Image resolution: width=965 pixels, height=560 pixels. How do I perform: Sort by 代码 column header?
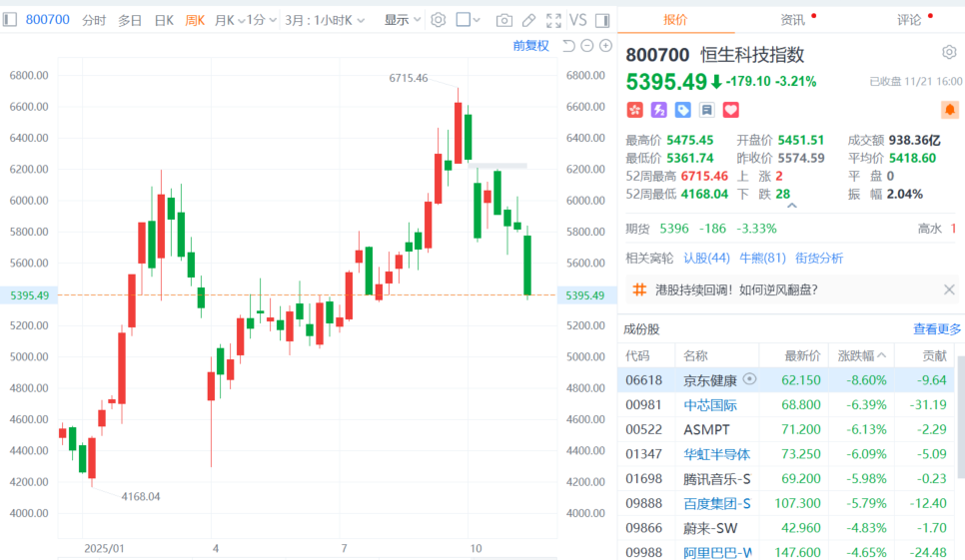click(637, 355)
